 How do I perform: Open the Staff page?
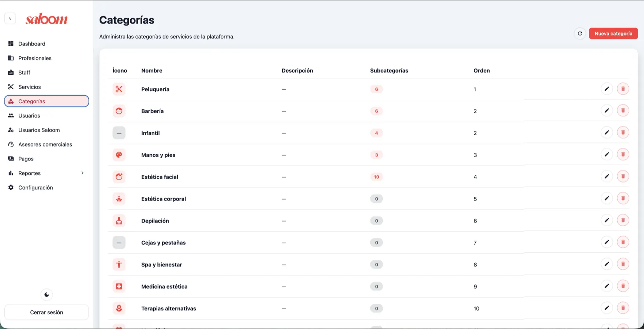pyautogui.click(x=46, y=73)
